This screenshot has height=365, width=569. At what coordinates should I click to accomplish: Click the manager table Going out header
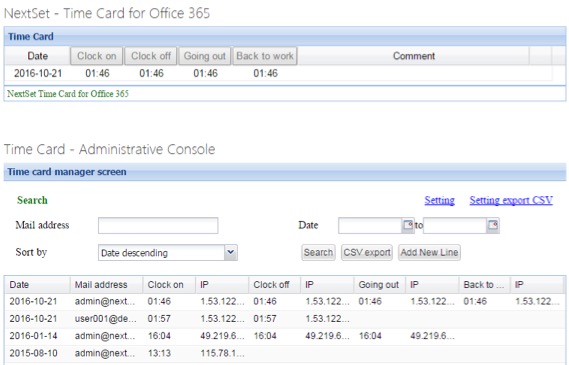(380, 285)
